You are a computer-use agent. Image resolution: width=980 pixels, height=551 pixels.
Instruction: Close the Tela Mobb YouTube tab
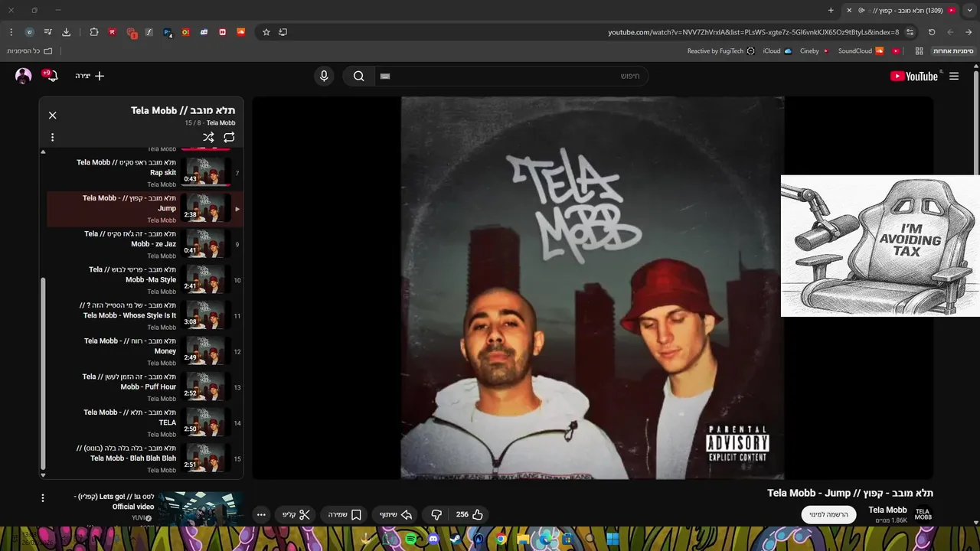tap(848, 11)
